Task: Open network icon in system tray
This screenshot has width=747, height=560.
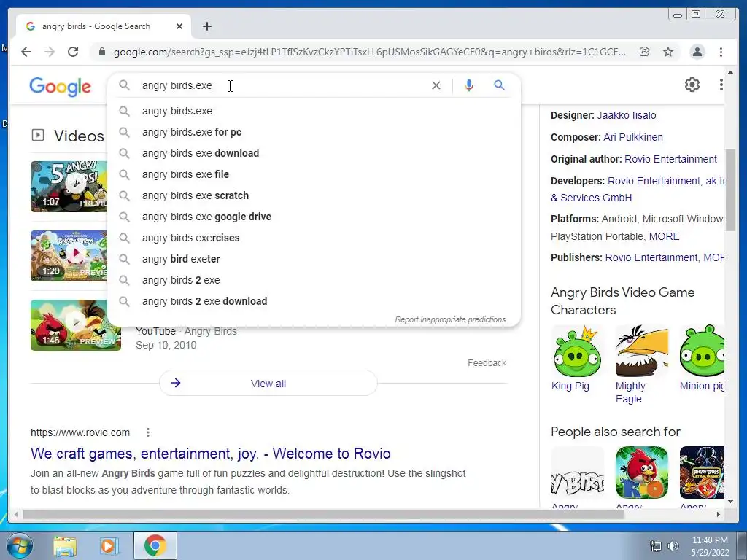Action: click(656, 546)
